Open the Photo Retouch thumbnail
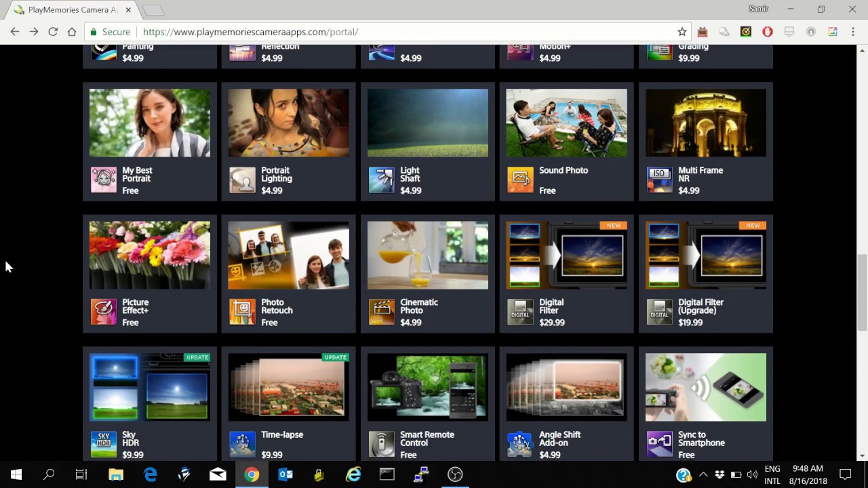 [289, 255]
